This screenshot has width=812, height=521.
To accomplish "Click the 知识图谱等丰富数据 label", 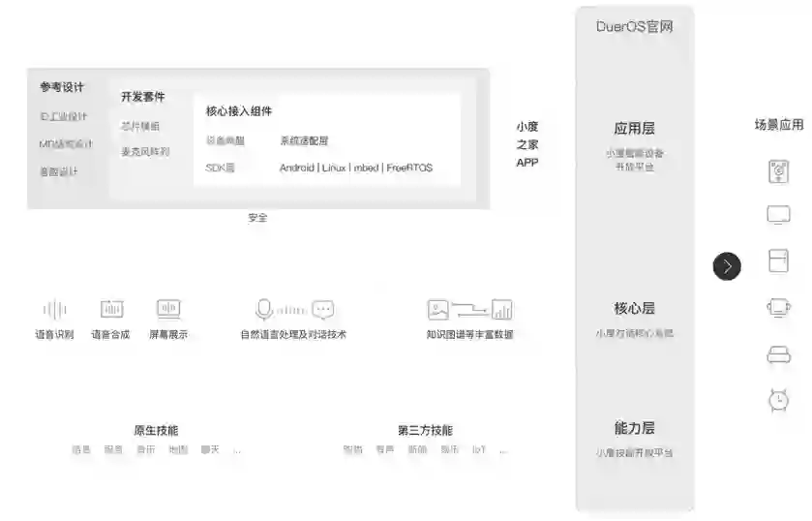I will pos(469,334).
